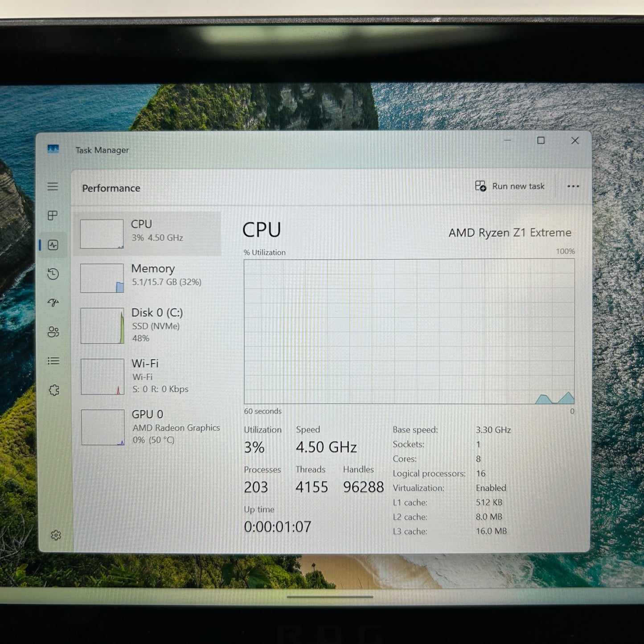
Task: Click the Sockets value 1
Action: (478, 444)
